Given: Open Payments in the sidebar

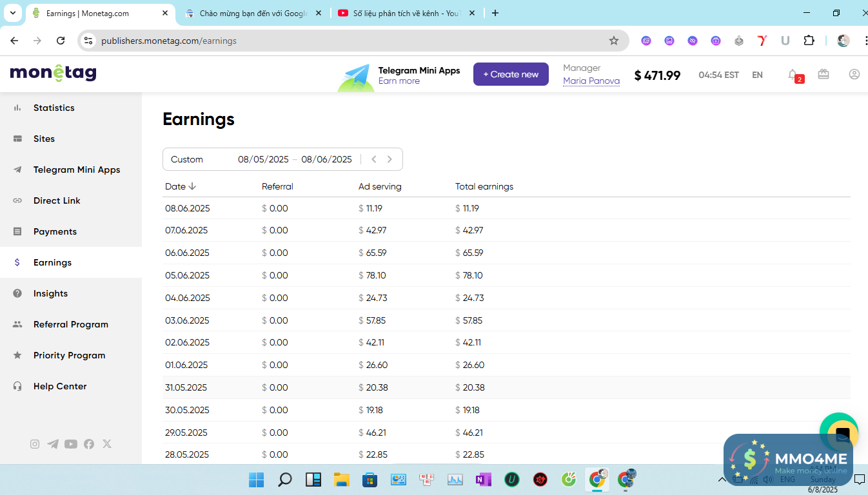Looking at the screenshot, I should coord(55,231).
